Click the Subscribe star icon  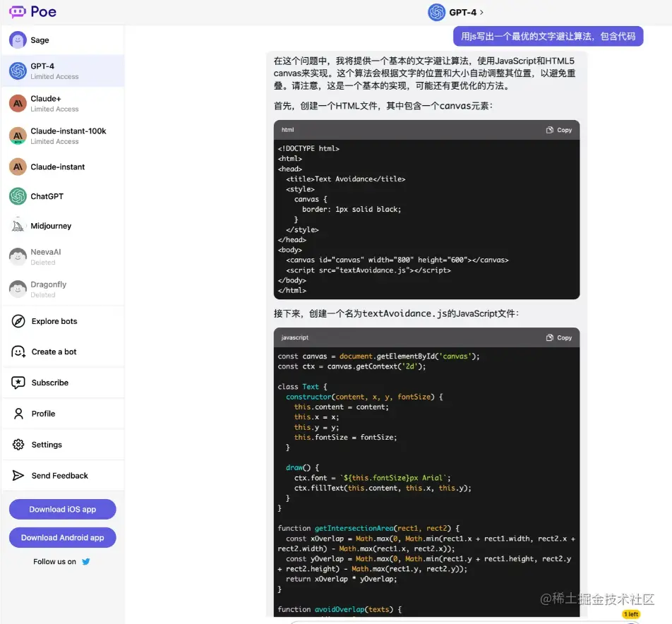pyautogui.click(x=18, y=383)
